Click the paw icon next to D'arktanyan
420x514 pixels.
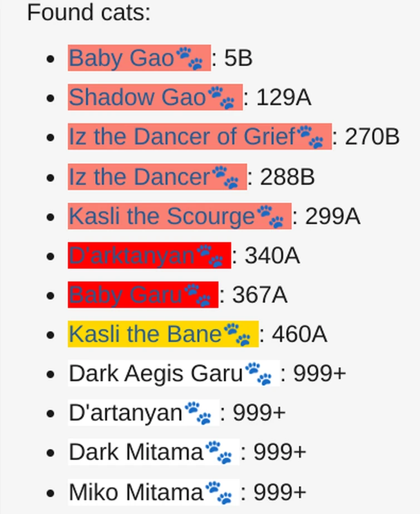pyautogui.click(x=210, y=256)
